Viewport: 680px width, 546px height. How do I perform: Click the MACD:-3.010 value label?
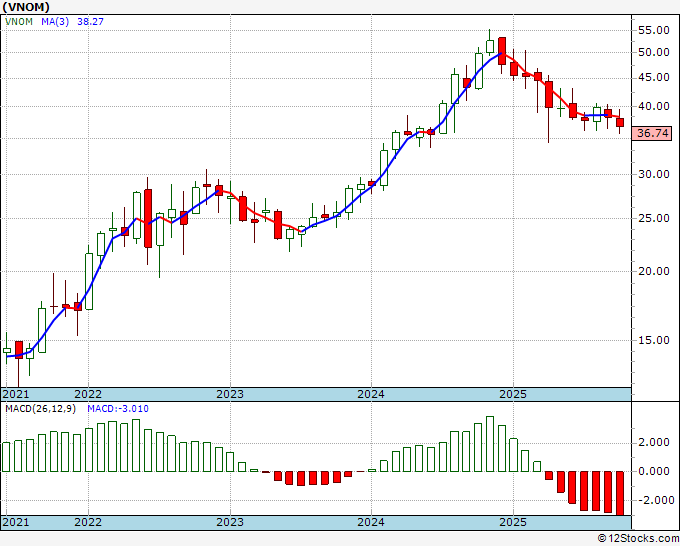pyautogui.click(x=118, y=409)
